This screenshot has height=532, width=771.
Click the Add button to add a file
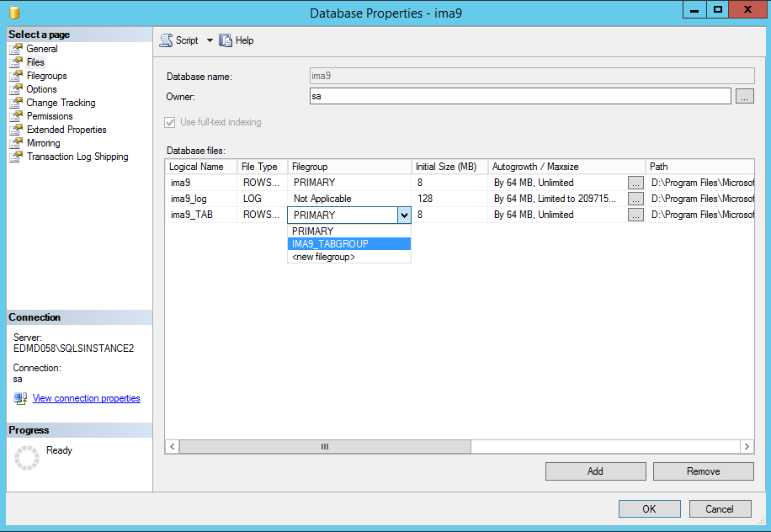coord(595,471)
